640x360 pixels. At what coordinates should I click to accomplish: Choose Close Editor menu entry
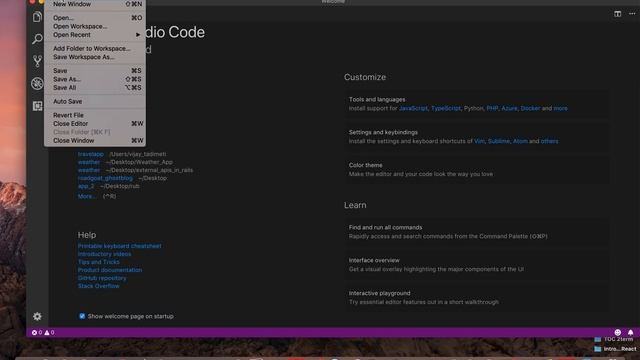point(95,124)
